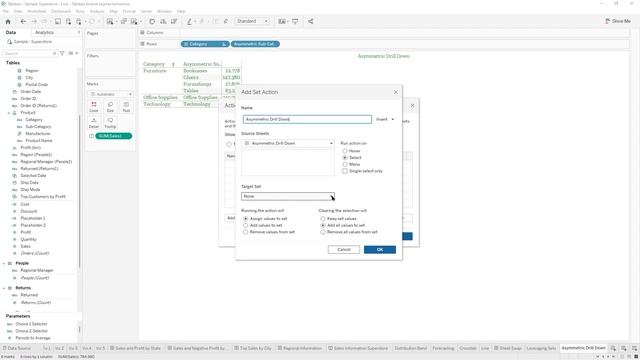Select Add all values to set radio

pyautogui.click(x=323, y=225)
